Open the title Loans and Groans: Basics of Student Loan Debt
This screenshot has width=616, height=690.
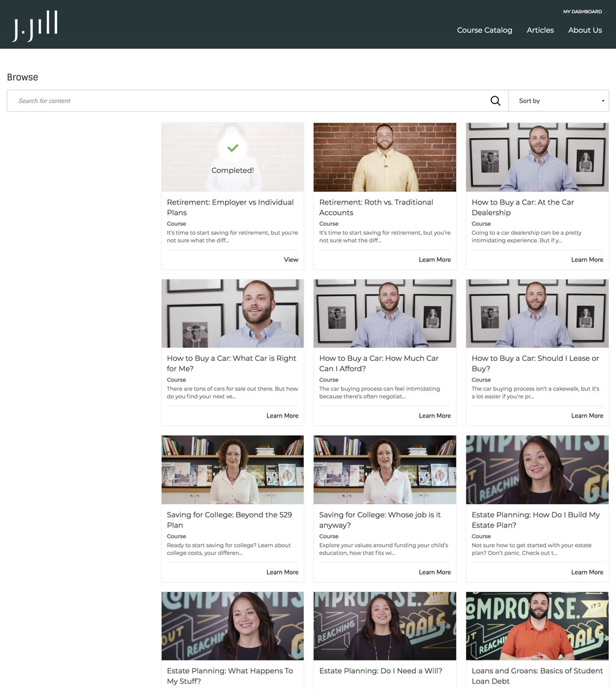point(537,676)
